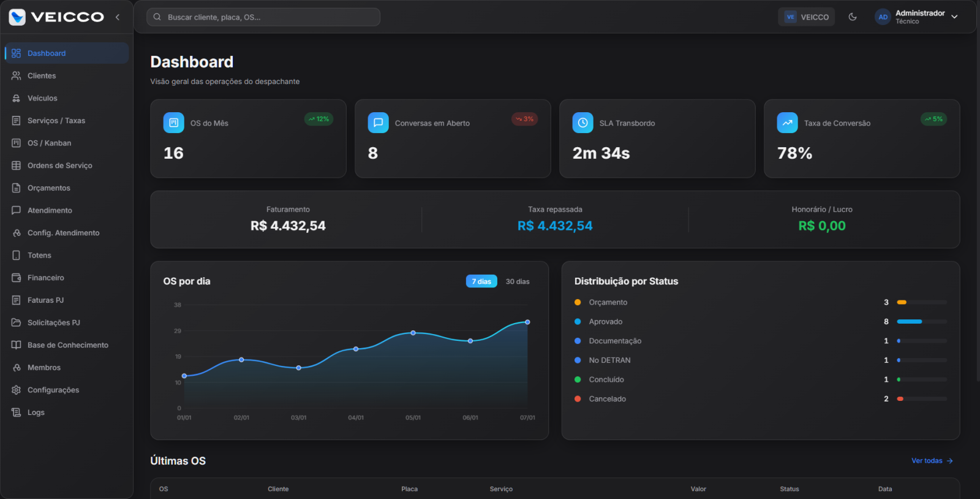
Task: Open OS / Kanban board icon
Action: point(17,143)
